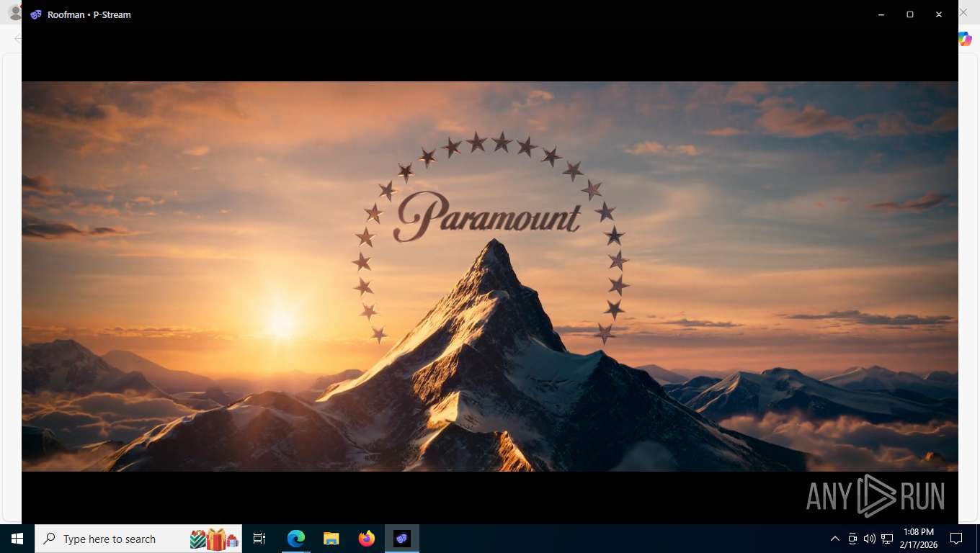Open the clock showing 1:08 PM
Viewport: 980px width, 553px height.
point(918,539)
